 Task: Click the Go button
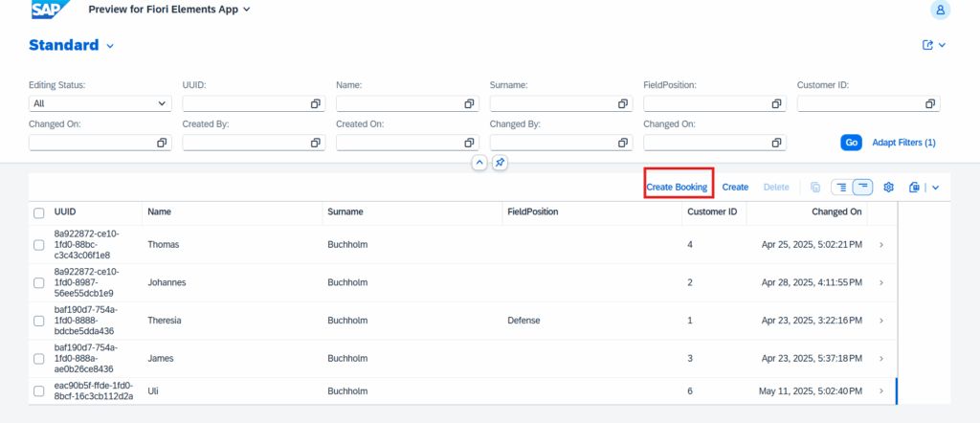[x=851, y=143]
